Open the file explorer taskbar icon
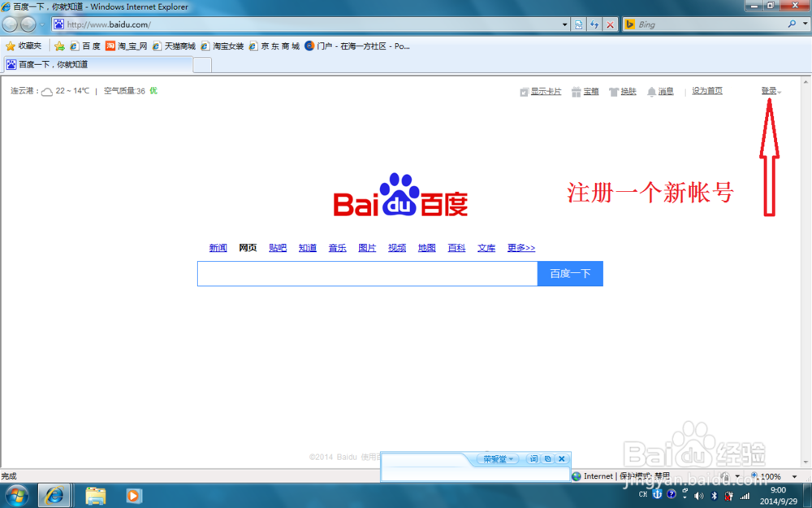The image size is (812, 508). (95, 496)
